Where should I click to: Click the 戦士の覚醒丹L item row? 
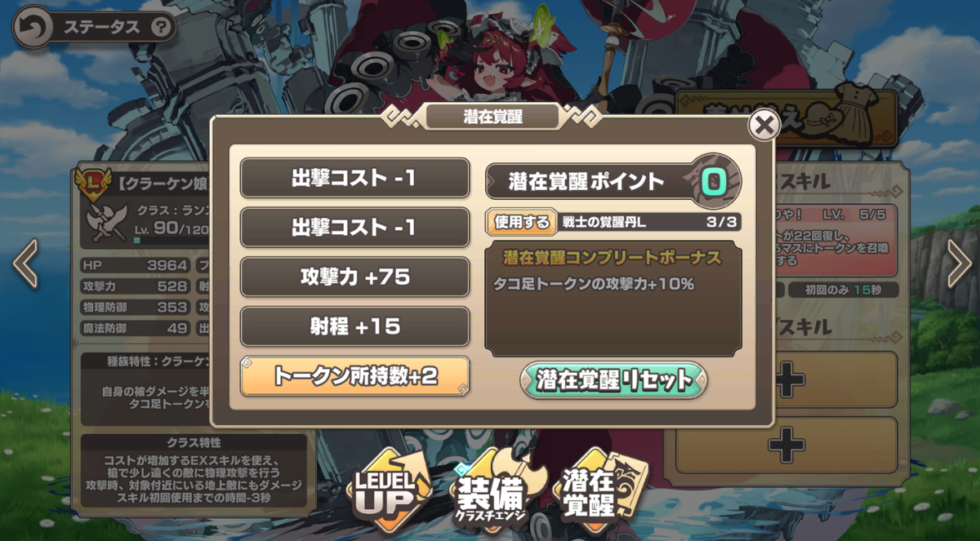[x=650, y=222]
